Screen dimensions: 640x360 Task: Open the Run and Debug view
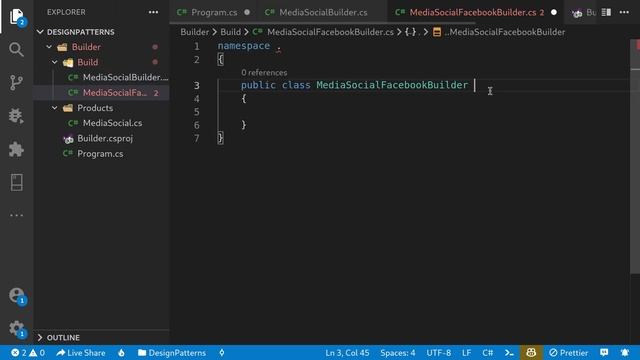point(16,116)
